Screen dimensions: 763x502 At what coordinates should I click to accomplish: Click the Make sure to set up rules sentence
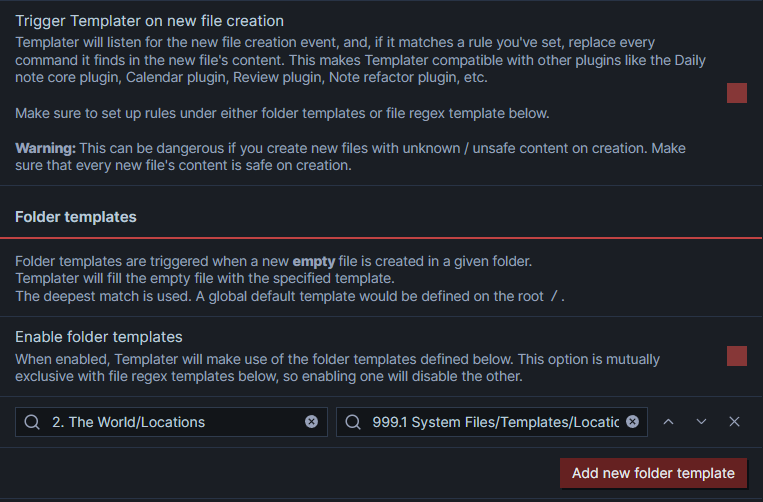(282, 113)
